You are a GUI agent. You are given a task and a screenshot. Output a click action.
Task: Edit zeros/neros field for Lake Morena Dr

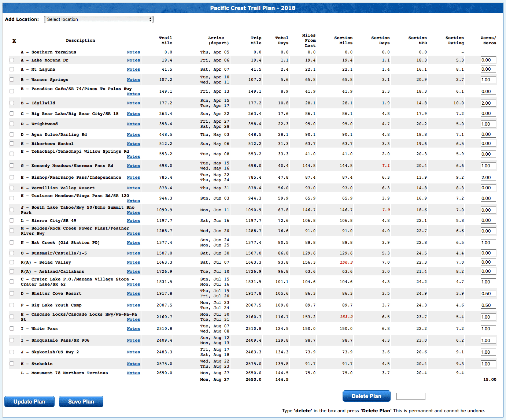coord(488,60)
